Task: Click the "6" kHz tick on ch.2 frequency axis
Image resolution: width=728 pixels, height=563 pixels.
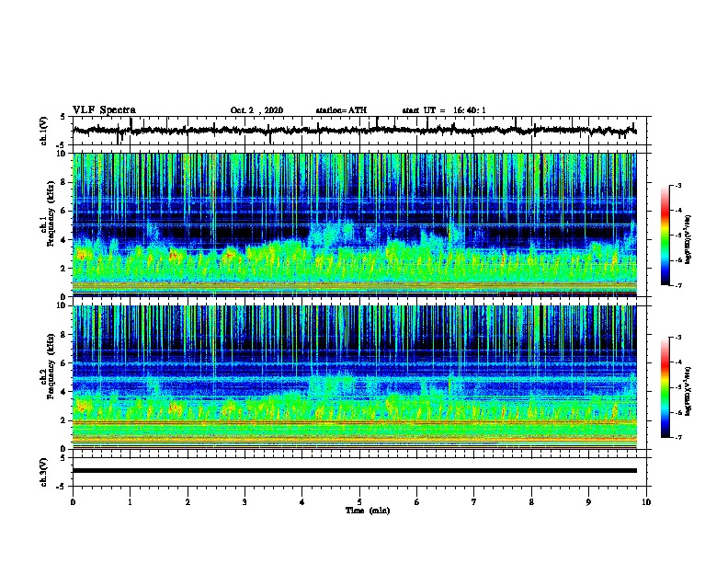Action: (63, 363)
